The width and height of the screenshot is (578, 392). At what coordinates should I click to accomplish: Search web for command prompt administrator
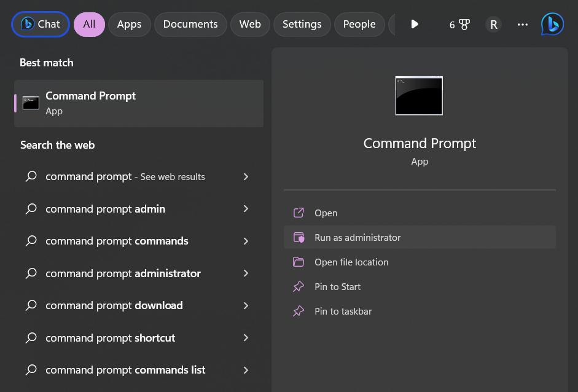tap(139, 273)
